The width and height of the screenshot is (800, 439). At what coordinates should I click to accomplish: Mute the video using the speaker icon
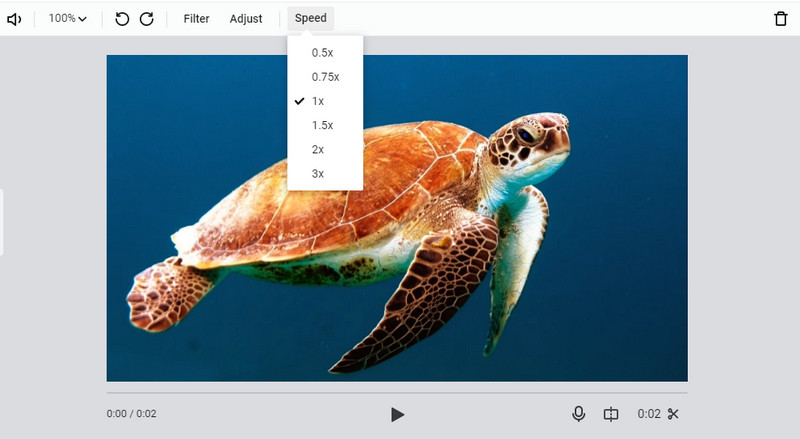coord(14,19)
